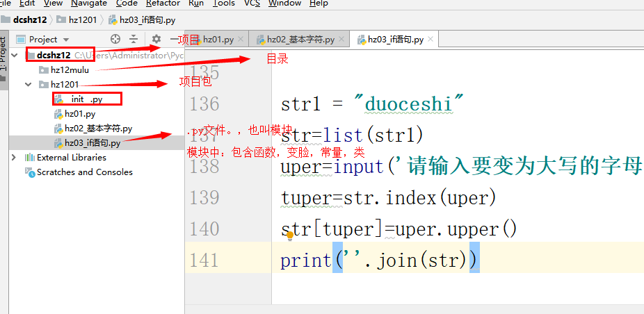The height and width of the screenshot is (314, 644).
Task: Open the Navigate menu
Action: pos(89,3)
